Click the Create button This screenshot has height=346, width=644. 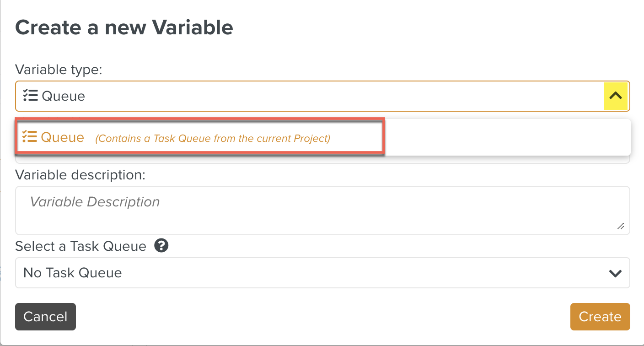click(600, 316)
